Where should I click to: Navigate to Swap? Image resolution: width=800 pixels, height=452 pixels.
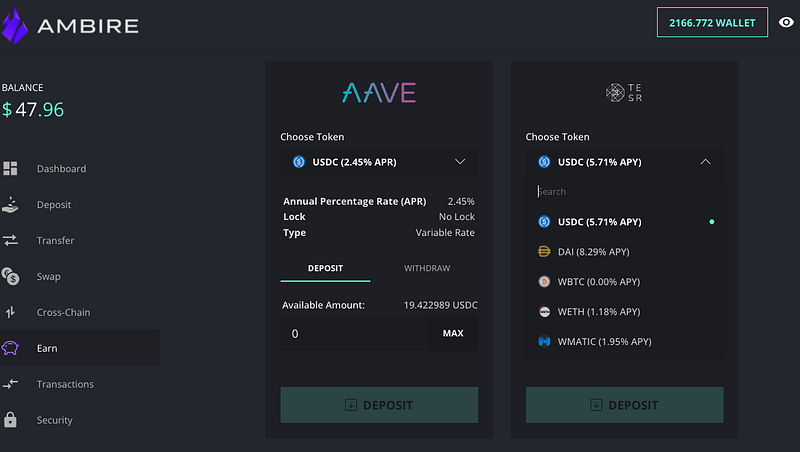click(48, 277)
